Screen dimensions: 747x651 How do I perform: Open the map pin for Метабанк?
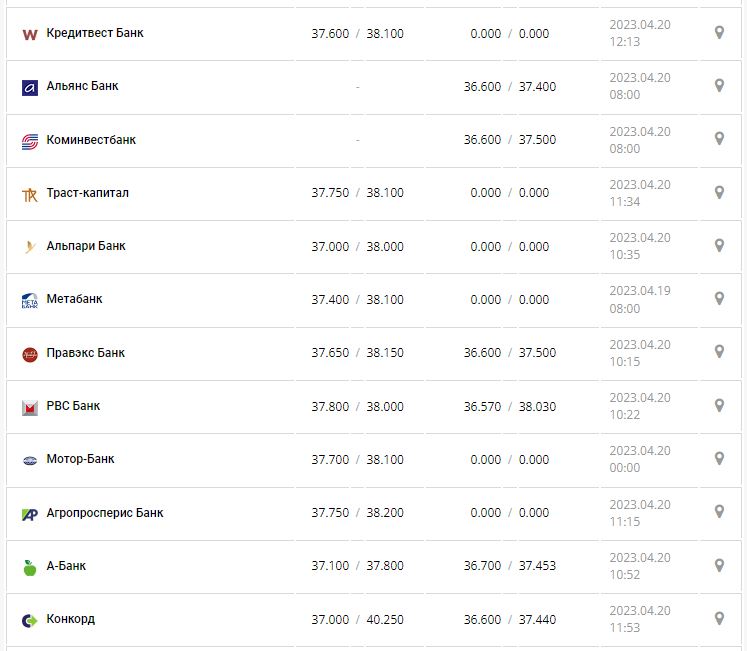coord(719,299)
